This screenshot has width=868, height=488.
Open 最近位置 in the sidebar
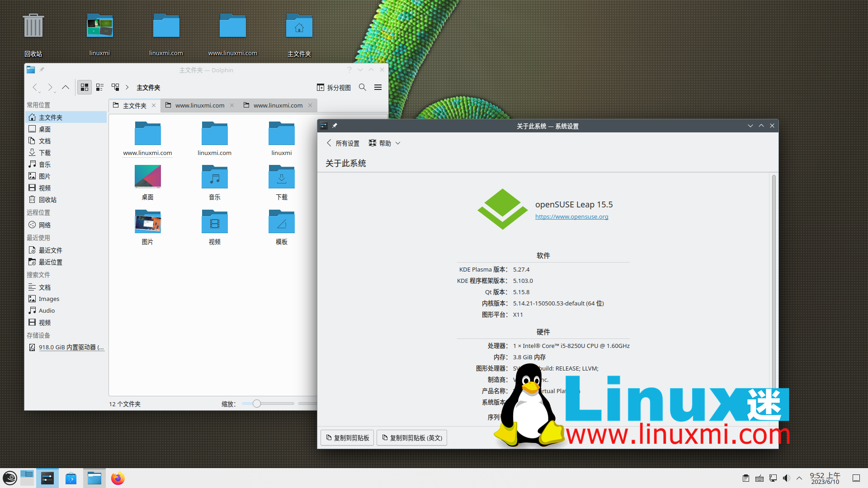coord(66,262)
